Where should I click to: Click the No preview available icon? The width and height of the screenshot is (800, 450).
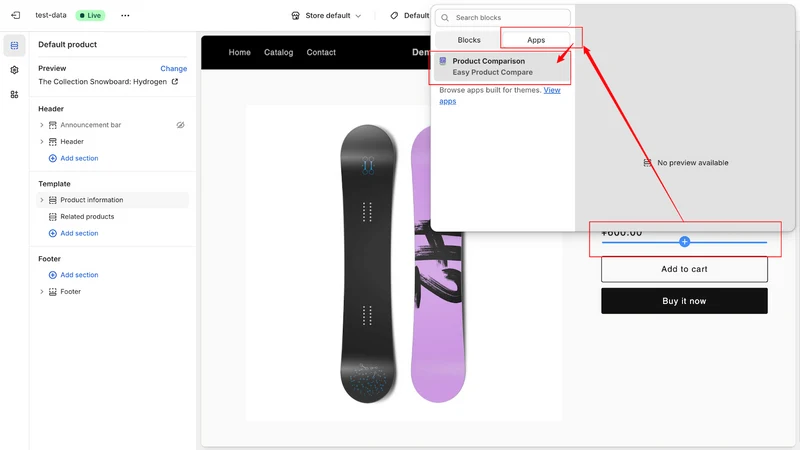tap(647, 163)
